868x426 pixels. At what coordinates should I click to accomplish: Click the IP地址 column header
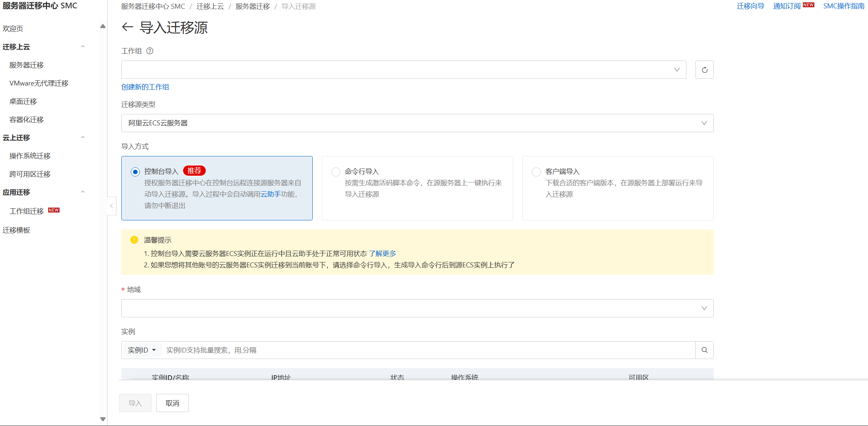(281, 377)
